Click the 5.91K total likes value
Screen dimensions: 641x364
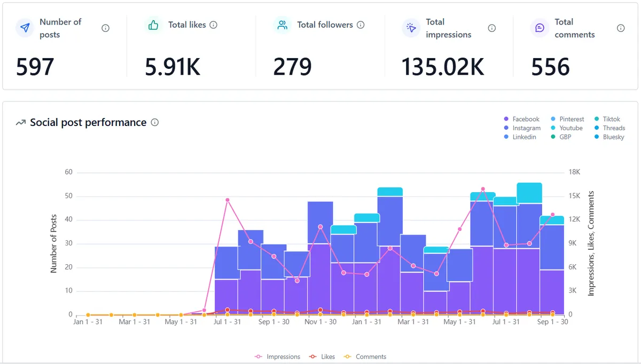tap(173, 67)
